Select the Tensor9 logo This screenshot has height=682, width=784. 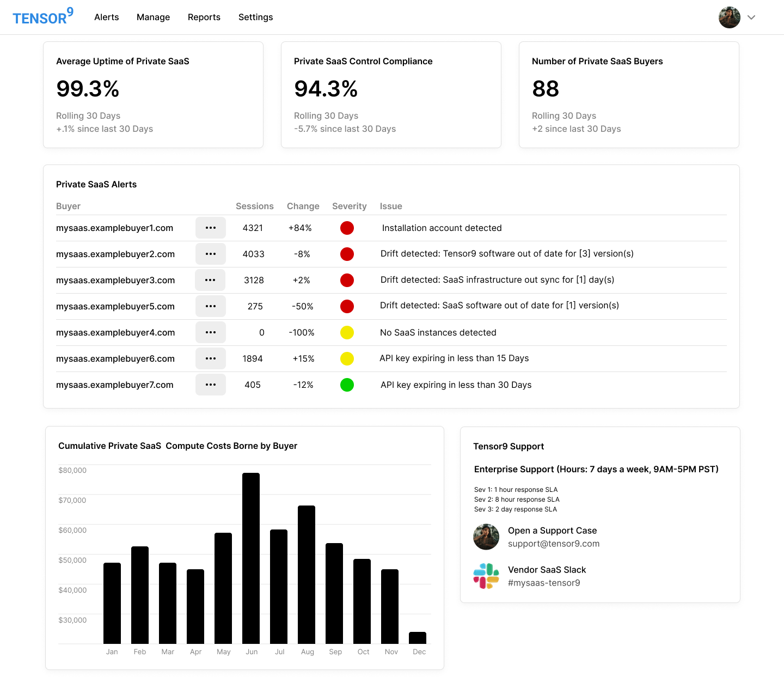(43, 16)
